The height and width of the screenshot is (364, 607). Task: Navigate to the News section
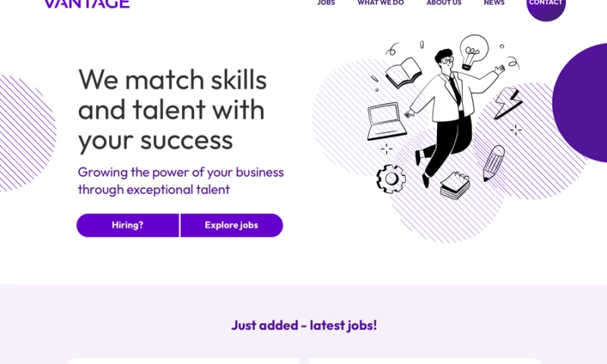494,3
